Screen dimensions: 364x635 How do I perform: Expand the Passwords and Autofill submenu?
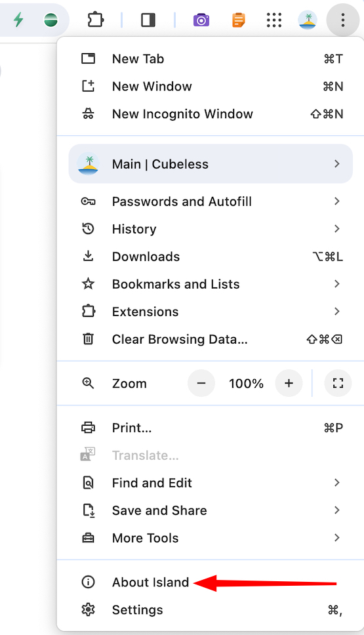tap(211, 201)
